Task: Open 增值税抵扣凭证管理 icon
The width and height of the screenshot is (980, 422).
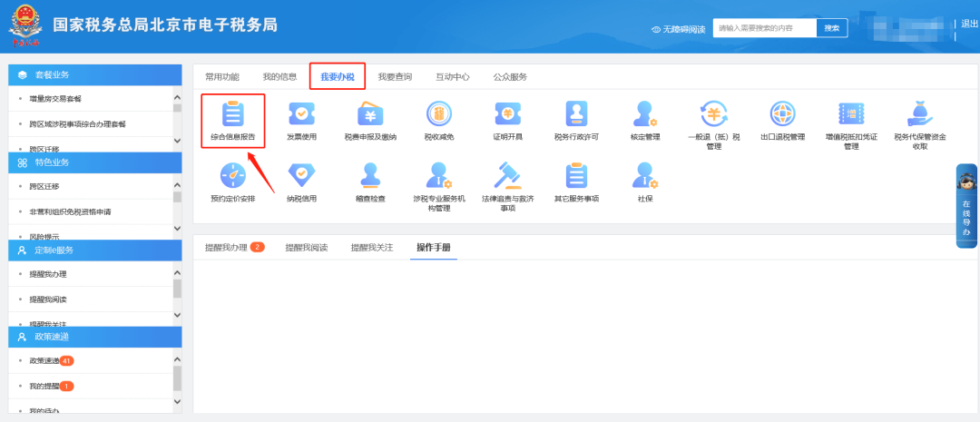Action: tap(851, 113)
